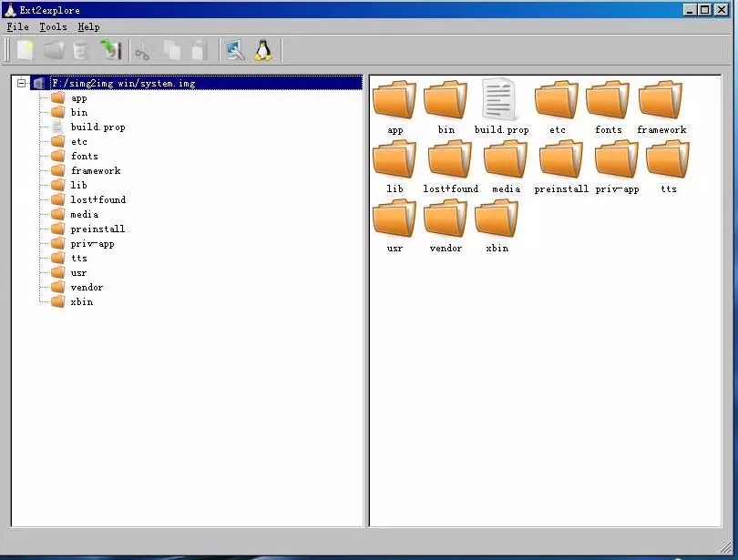Screen dimensions: 738x560
Task: Click the framework folder icon in file pane
Action: [661, 99]
